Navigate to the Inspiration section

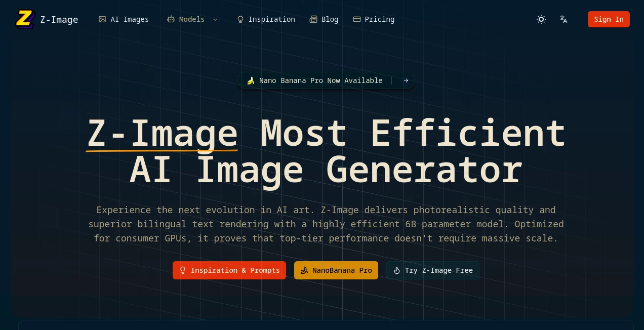tap(272, 19)
